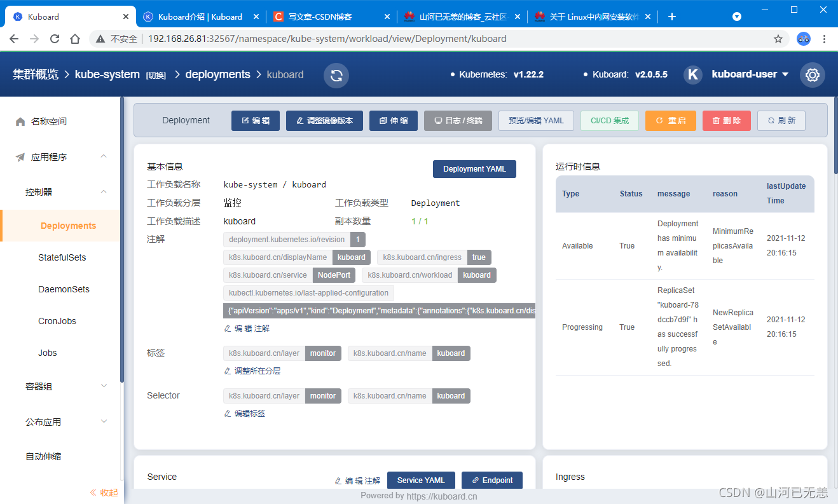Screen dimensions: 838x504
Task: Click the insecure warning icon in address bar
Action: click(100, 39)
